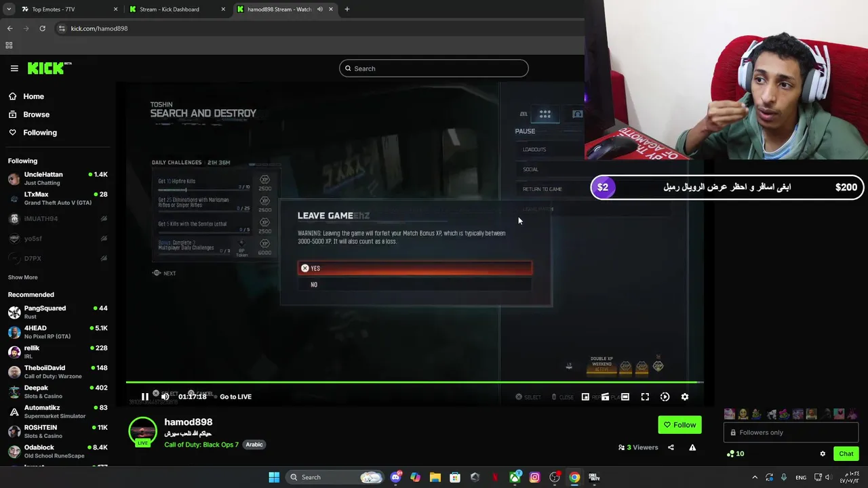Open chat settings gear icon

click(x=823, y=453)
